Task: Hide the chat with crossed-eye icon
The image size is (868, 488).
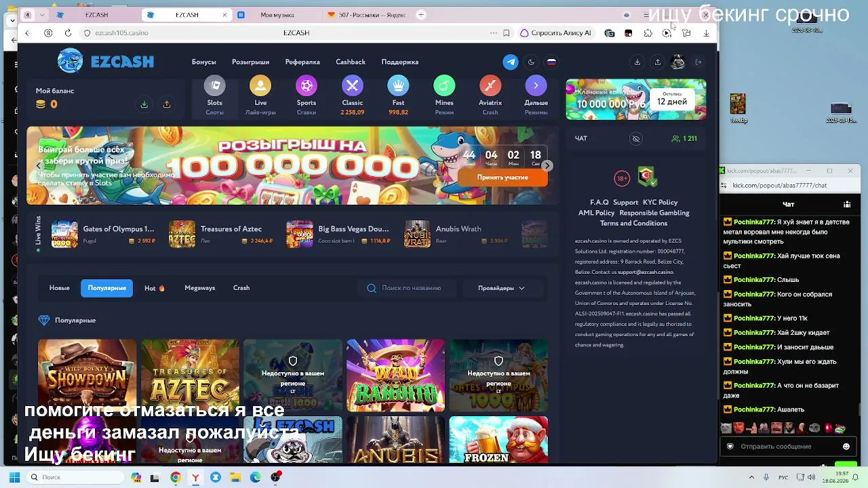Action: 636,139
